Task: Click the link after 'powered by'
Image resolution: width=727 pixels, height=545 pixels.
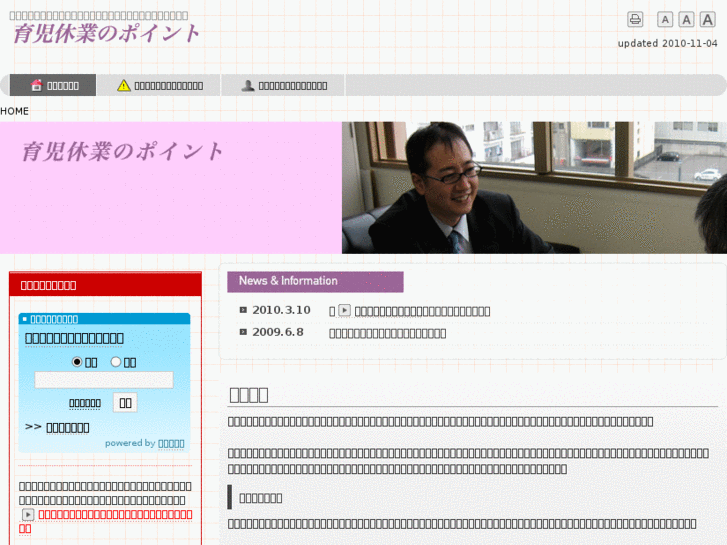Action: tap(171, 443)
